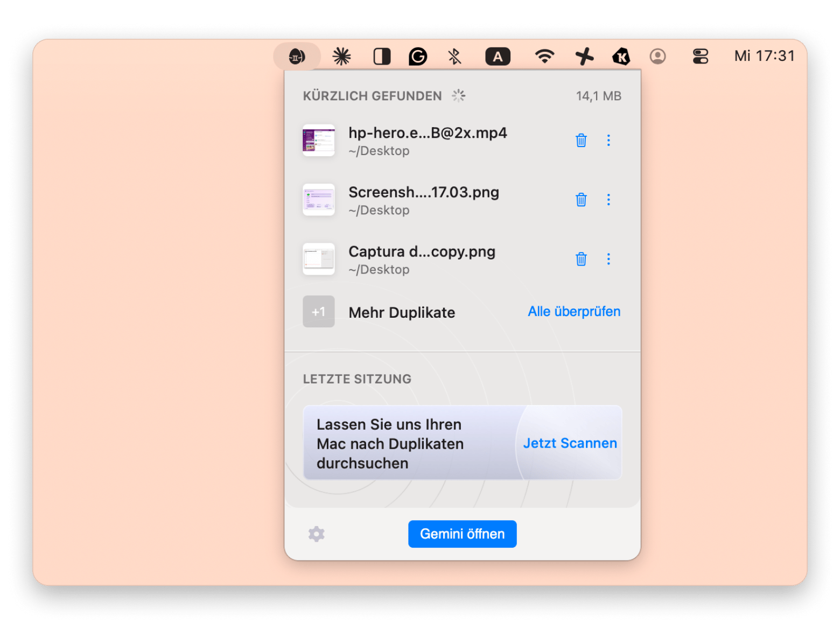
Task: Select the file name Captura d...copy.png
Action: [422, 251]
